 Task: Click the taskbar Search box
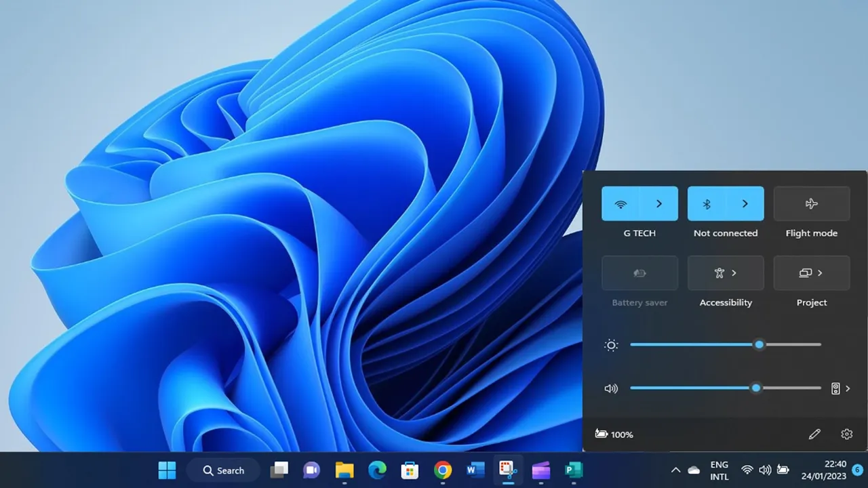(223, 470)
